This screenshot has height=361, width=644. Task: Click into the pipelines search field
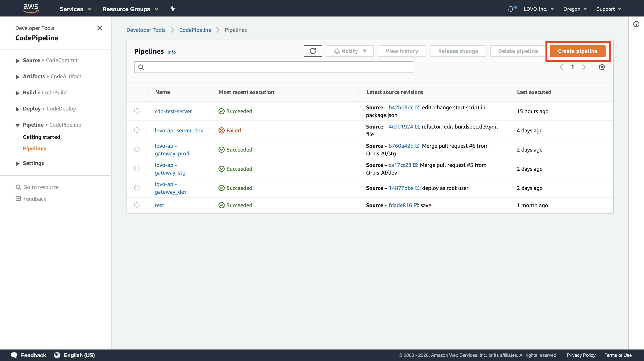click(x=274, y=67)
